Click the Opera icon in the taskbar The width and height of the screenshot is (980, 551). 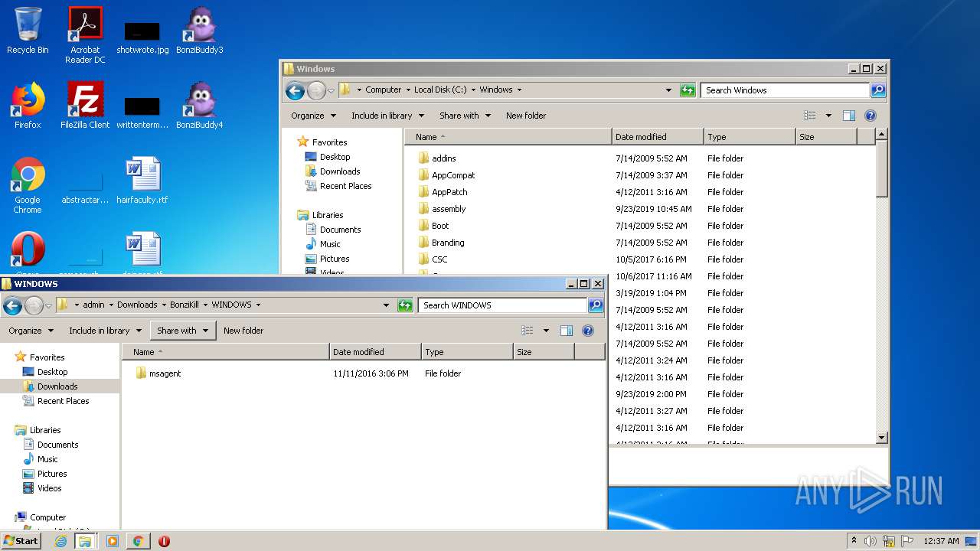click(164, 541)
